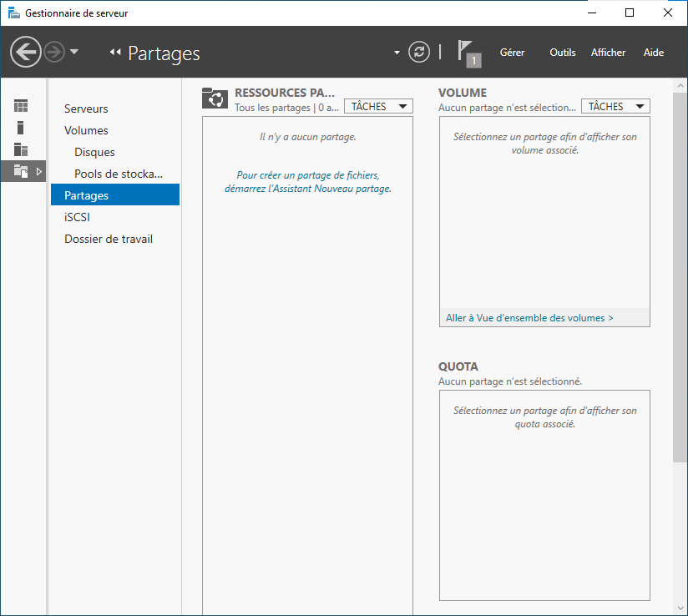The image size is (688, 616).
Task: Expand the small dropdown beside the refresh icon
Action: [397, 53]
